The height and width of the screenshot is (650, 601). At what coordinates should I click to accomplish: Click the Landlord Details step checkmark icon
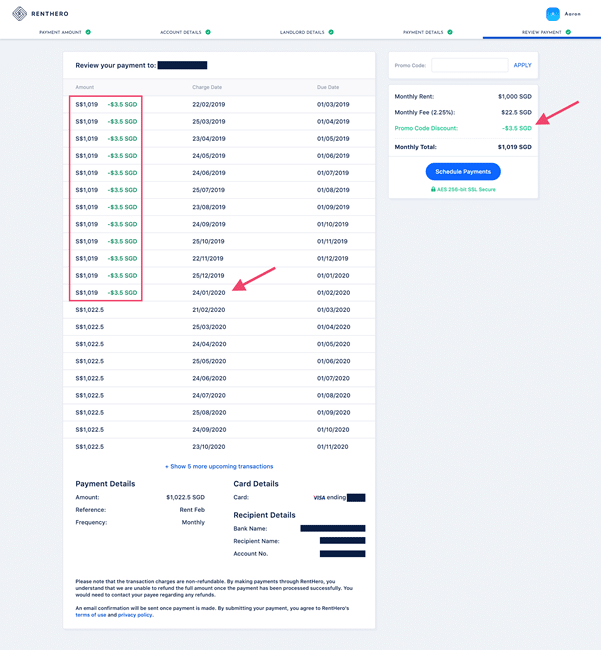point(330,32)
